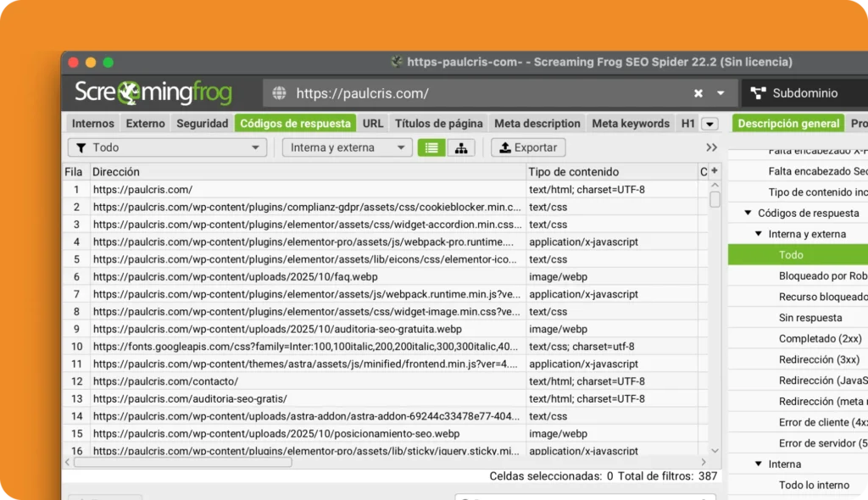868x500 pixels.
Task: Open the Interna y externa dropdown
Action: pyautogui.click(x=347, y=147)
